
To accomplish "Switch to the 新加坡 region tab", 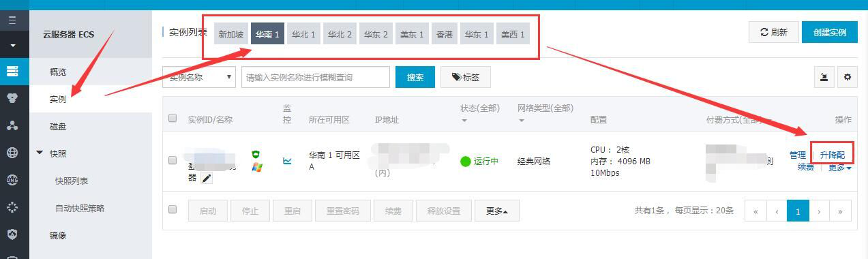I will tap(231, 34).
